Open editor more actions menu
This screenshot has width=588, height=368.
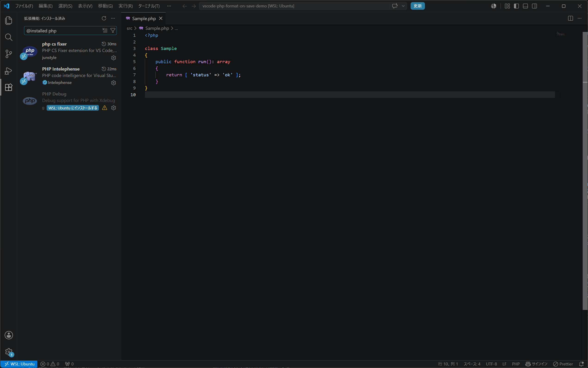pos(579,18)
